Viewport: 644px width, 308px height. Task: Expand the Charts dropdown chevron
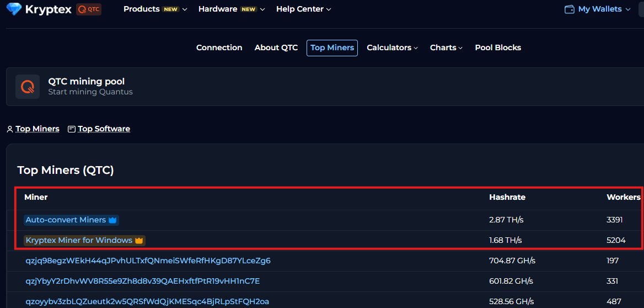pos(460,48)
